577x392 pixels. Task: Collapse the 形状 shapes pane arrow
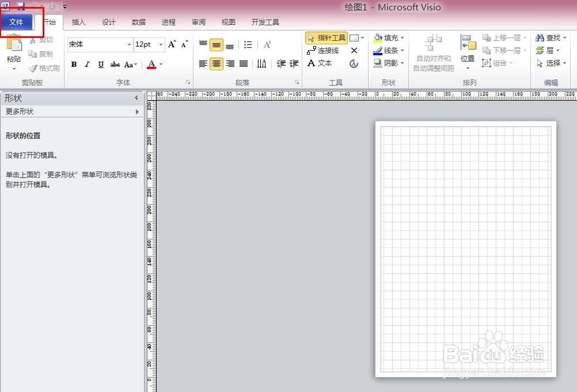136,98
